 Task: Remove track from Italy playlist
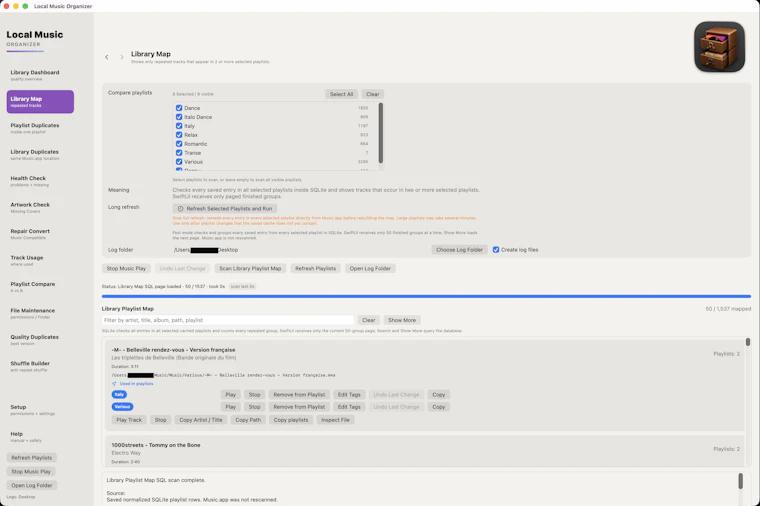(299, 395)
